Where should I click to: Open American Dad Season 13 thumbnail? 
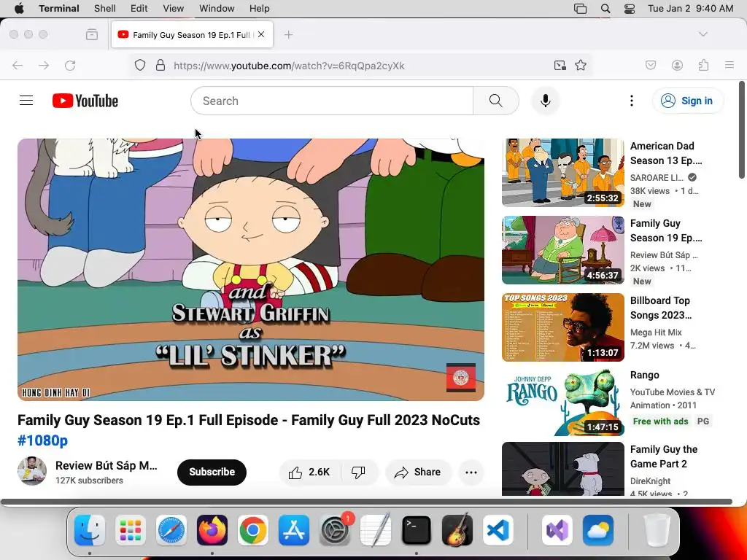point(562,172)
